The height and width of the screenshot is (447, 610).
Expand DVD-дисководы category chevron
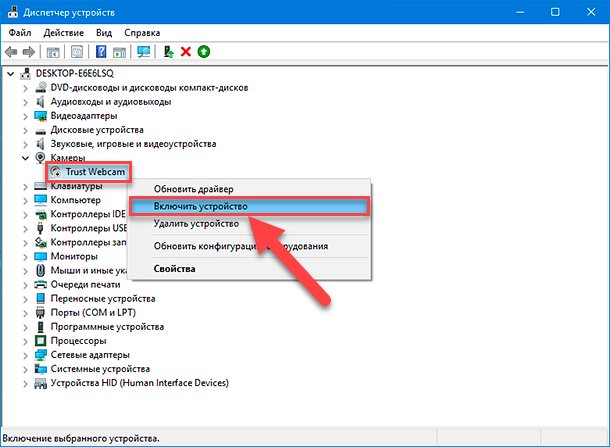tap(25, 88)
